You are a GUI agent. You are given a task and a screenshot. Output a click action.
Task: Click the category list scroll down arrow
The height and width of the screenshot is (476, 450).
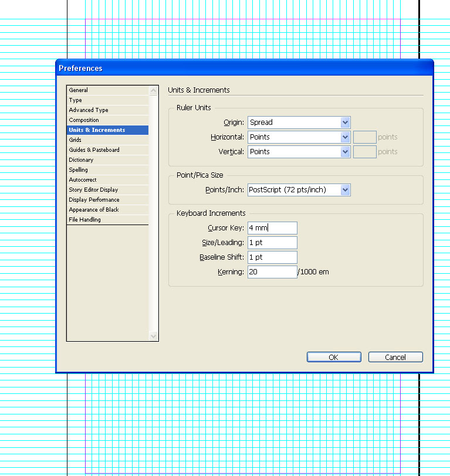(x=154, y=336)
